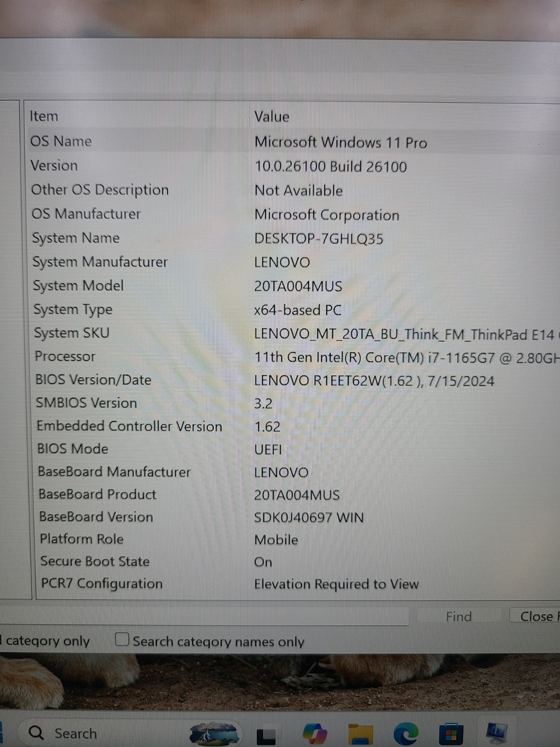The image size is (560, 747).
Task: Select the System Manufacturer row
Action: [294, 262]
